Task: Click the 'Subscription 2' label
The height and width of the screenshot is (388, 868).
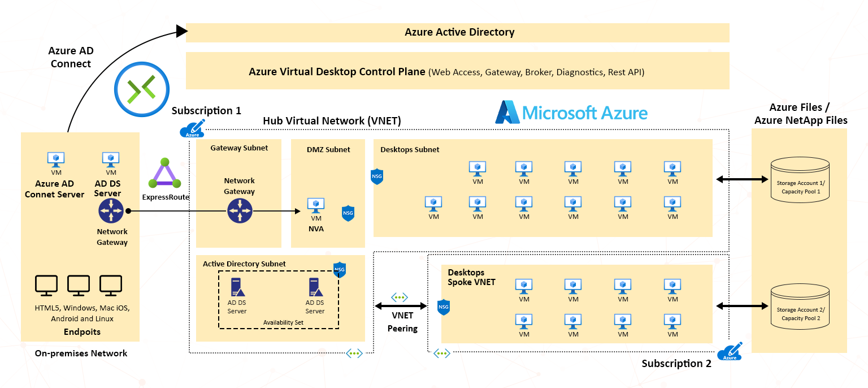Action: point(676,364)
